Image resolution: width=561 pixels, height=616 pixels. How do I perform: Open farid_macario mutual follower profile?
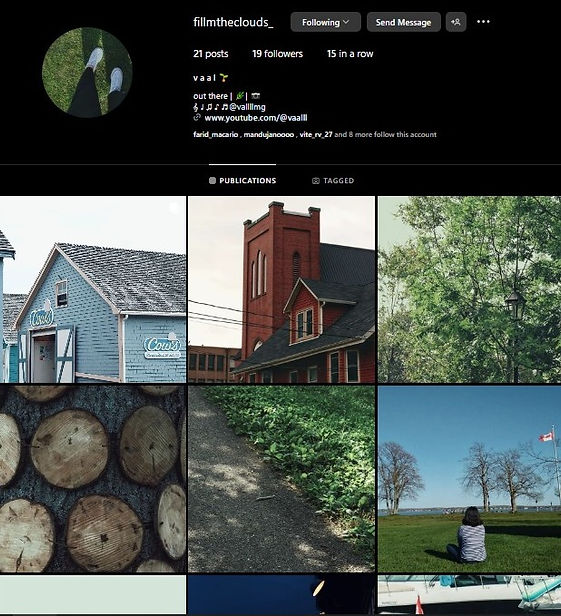click(x=215, y=134)
